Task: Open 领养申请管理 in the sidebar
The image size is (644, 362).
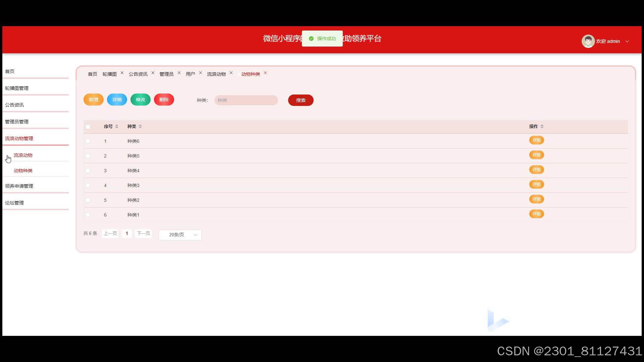Action: pos(19,186)
